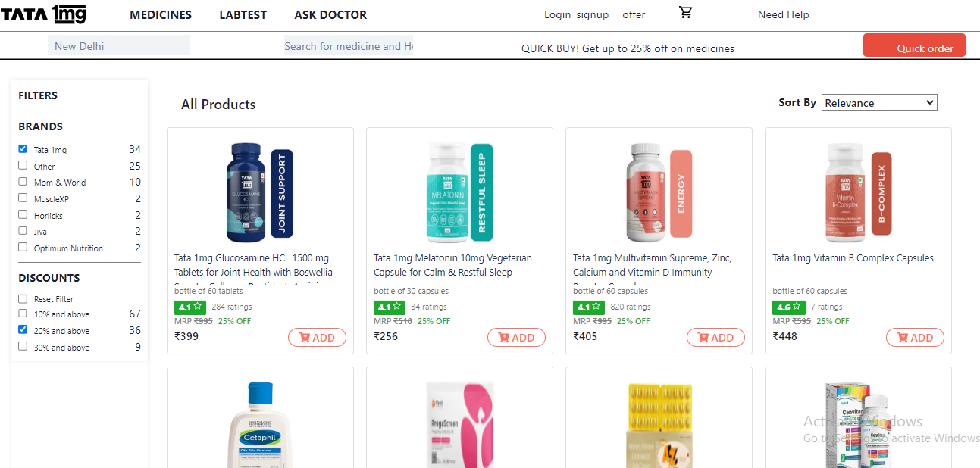Click the Quick order button

click(914, 45)
